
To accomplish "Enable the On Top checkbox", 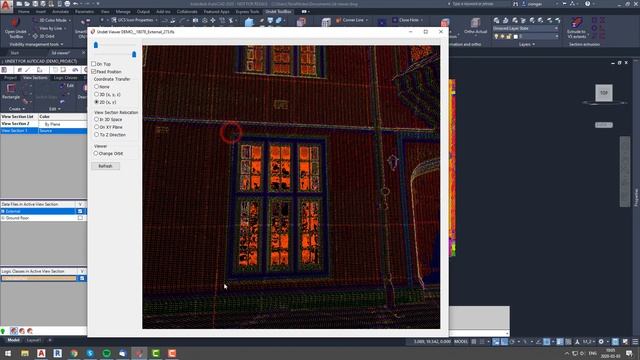I will (94, 64).
